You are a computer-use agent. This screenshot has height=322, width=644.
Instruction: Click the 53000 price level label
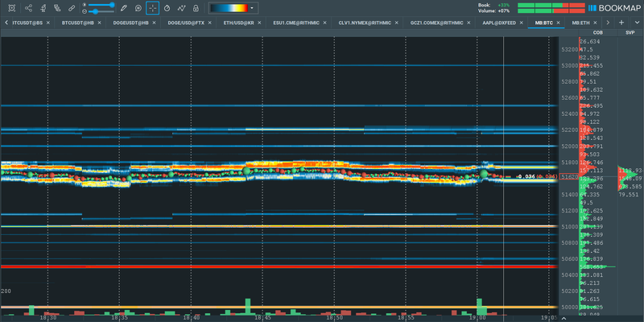(x=569, y=66)
